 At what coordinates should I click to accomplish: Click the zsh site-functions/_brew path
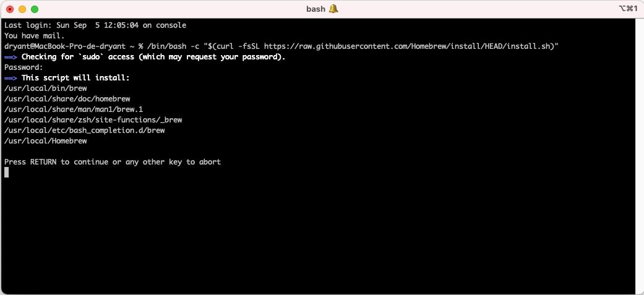(x=93, y=120)
